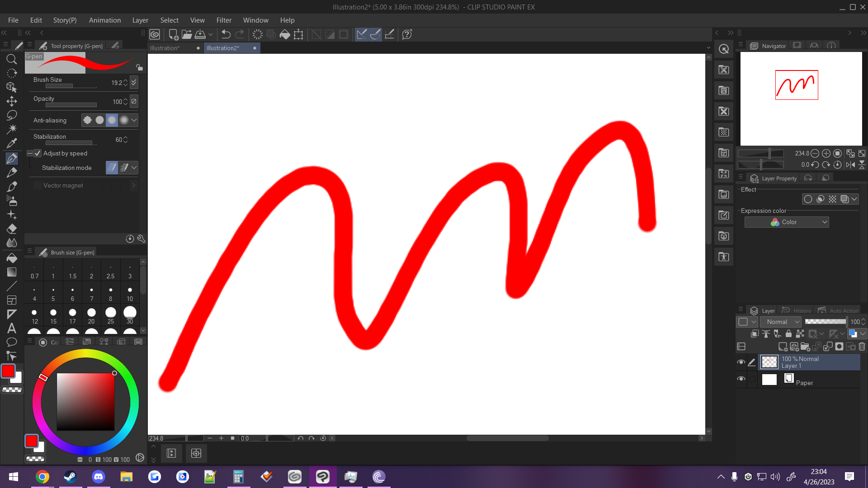Screen dimensions: 868x488
Task: Open the Normal blending mode dropdown
Action: click(x=780, y=322)
